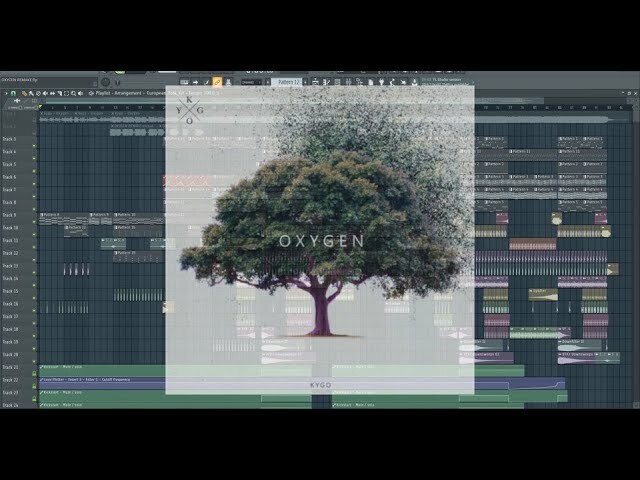Click the OXYGEN REMAKE.flp project title
Screen dimensions: 640x480
pos(20,80)
